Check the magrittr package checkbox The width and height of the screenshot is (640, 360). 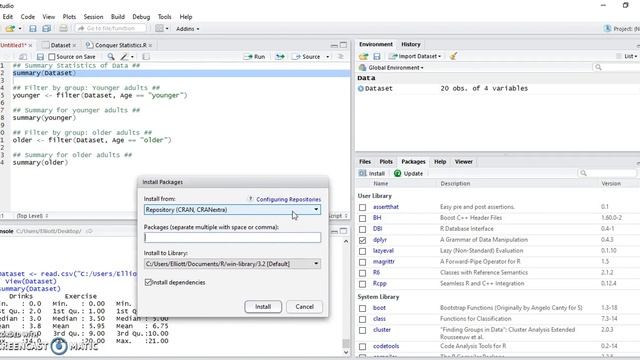362,262
